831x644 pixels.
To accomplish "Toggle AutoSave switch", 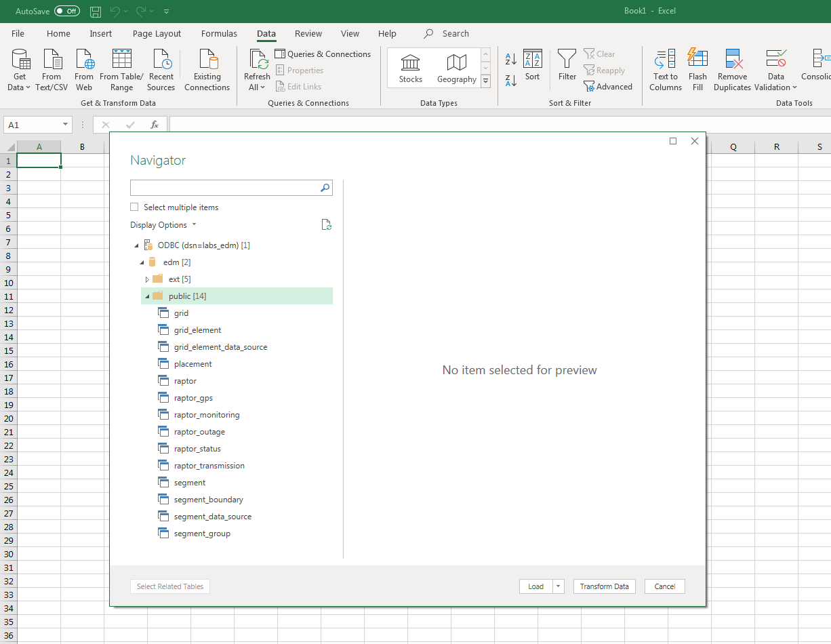I will click(x=67, y=12).
